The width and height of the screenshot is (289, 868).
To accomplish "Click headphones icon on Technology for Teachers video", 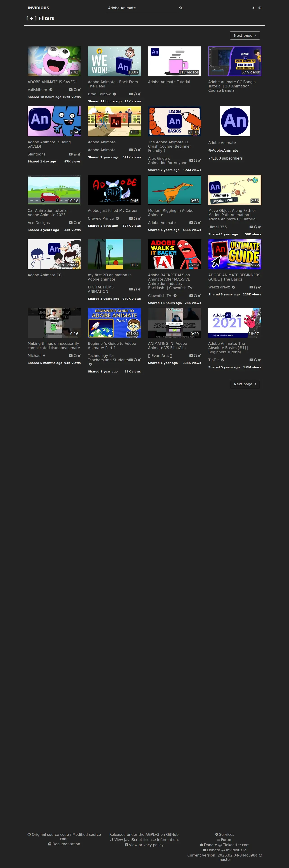I will 135,360.
